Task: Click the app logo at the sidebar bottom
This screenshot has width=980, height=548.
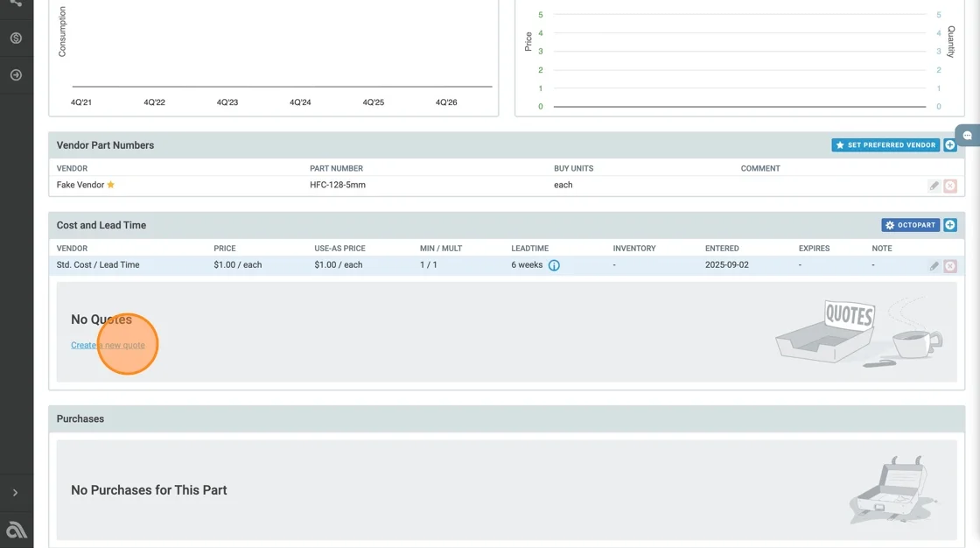Action: click(16, 530)
